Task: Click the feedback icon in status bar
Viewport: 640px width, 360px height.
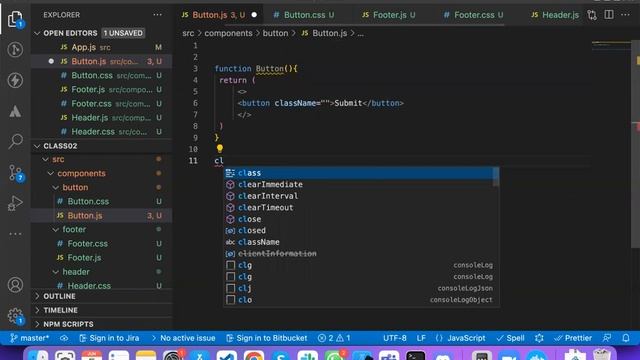Action: [x=607, y=338]
